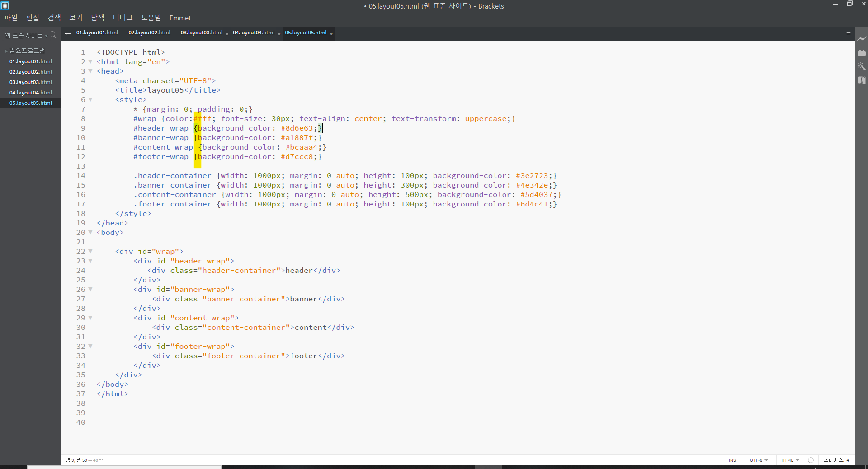Image resolution: width=868 pixels, height=469 pixels.
Task: Collapse the body fold on line 20
Action: coord(90,233)
